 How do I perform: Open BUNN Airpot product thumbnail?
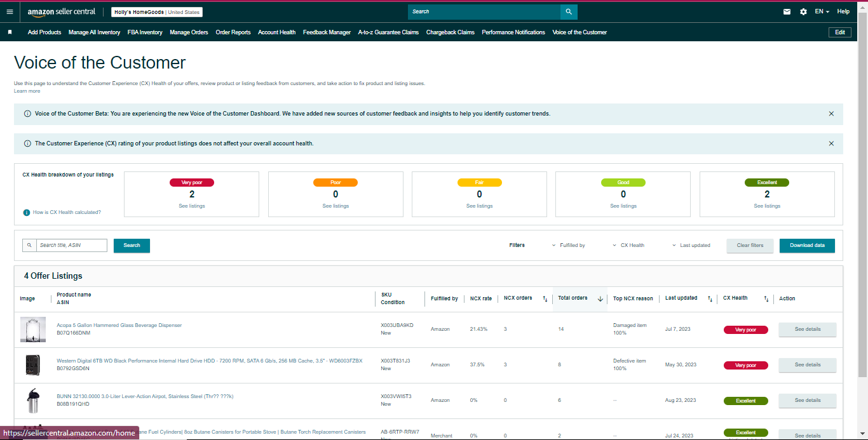click(x=32, y=401)
